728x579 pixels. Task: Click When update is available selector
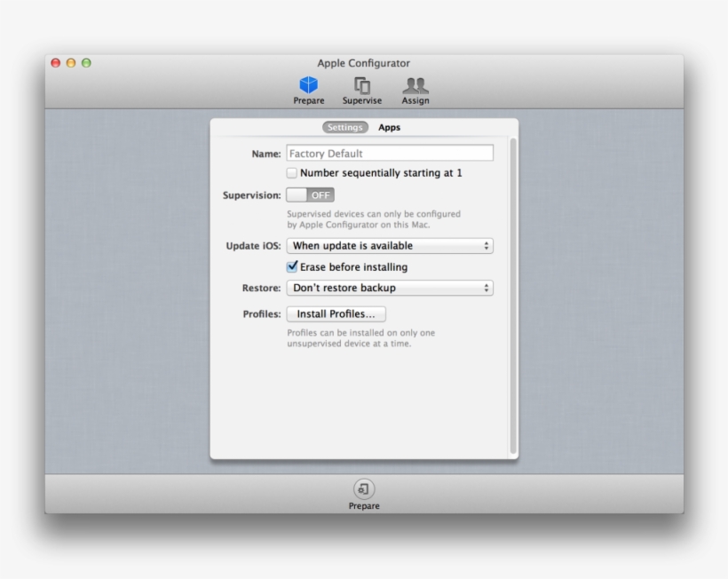point(391,246)
